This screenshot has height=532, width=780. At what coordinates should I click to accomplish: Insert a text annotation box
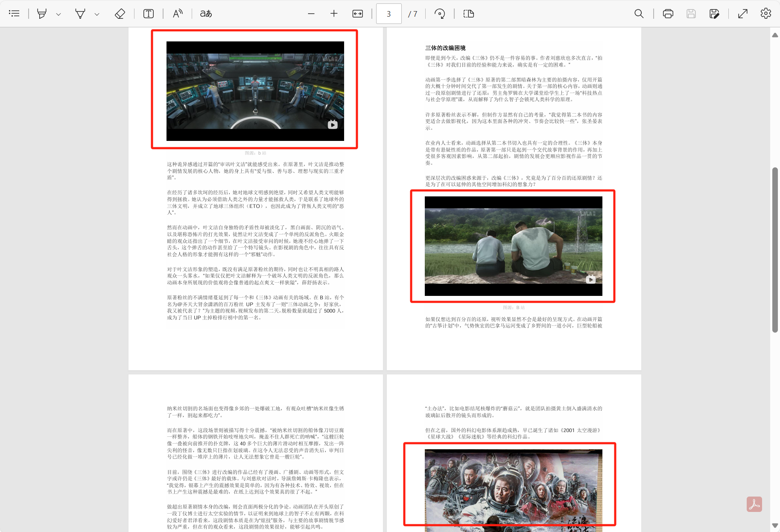click(x=148, y=13)
